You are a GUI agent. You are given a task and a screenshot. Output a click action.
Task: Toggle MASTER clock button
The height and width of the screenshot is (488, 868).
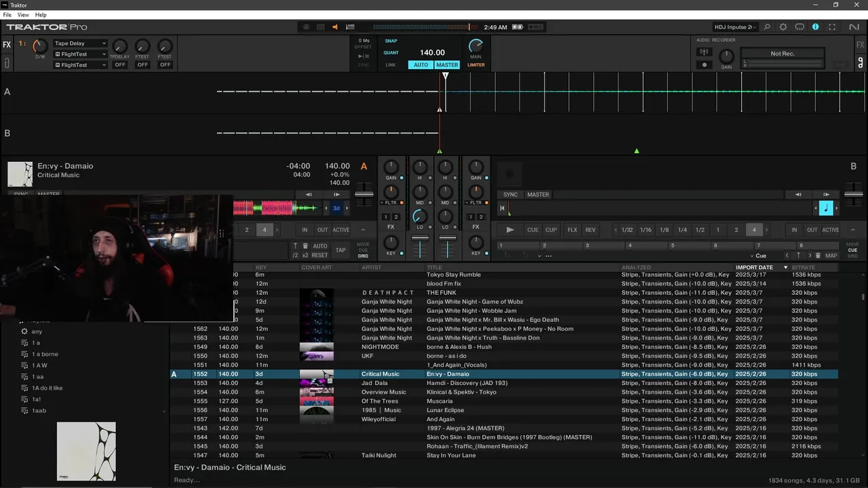(x=447, y=65)
